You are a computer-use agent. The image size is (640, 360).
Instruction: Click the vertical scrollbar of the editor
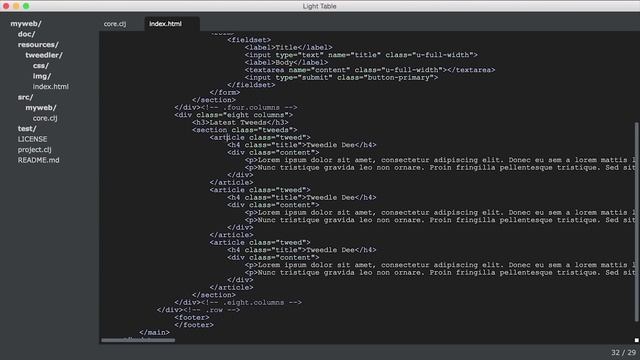[636, 222]
